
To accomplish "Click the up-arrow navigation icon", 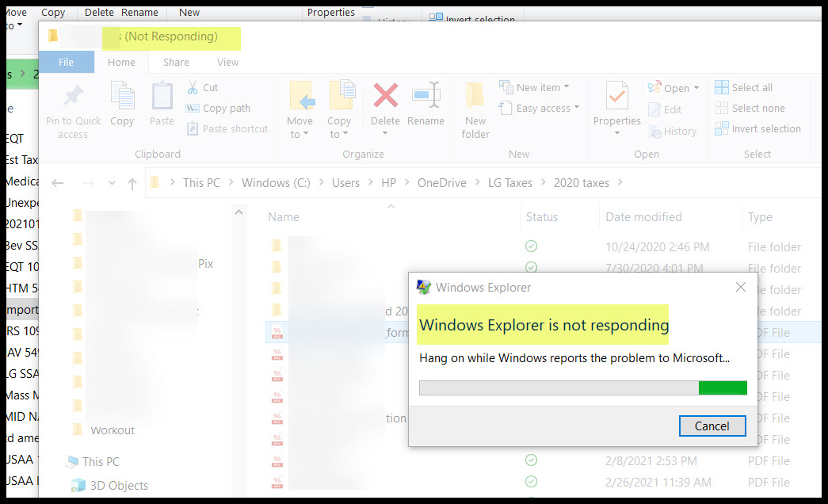I will pos(132,183).
